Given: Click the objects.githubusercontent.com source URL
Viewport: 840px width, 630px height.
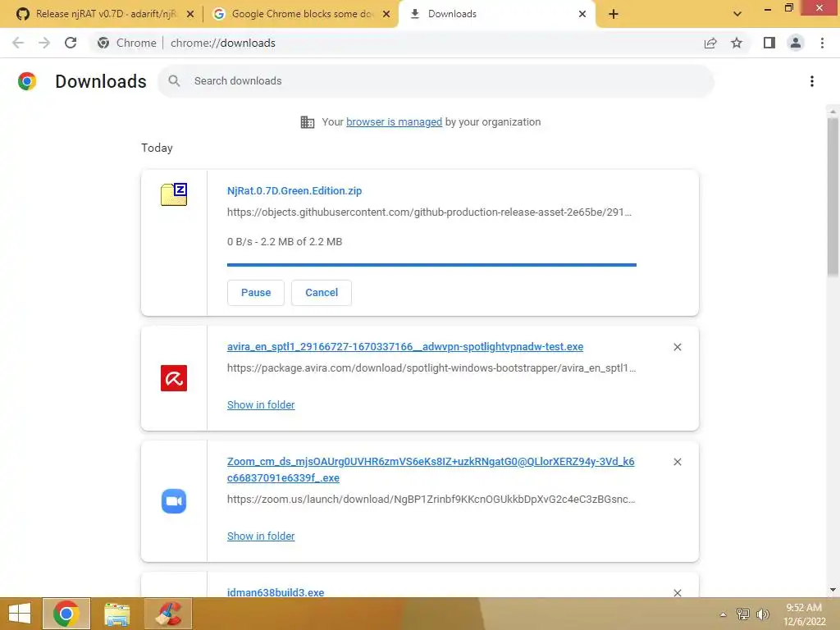Looking at the screenshot, I should tap(429, 212).
